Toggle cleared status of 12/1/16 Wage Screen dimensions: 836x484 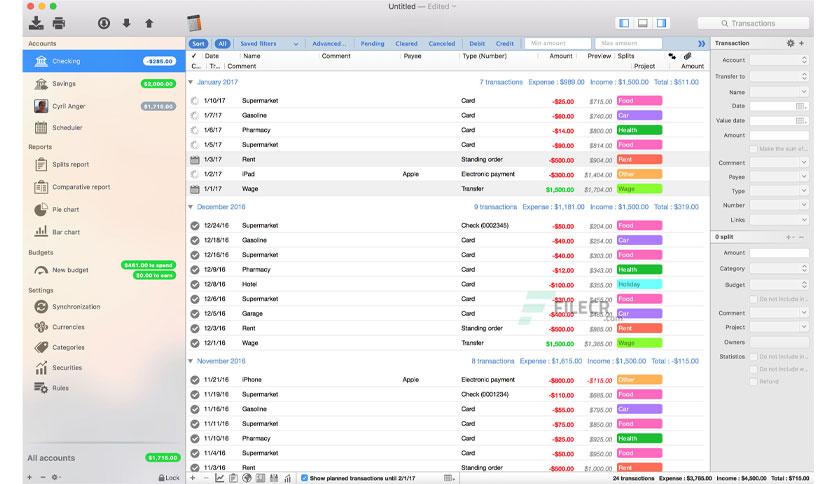click(x=195, y=343)
